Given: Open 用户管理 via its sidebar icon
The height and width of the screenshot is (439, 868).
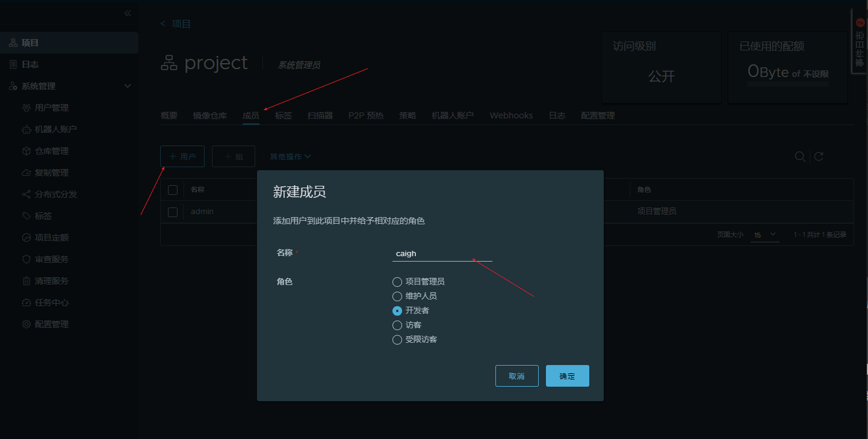Looking at the screenshot, I should [x=26, y=108].
